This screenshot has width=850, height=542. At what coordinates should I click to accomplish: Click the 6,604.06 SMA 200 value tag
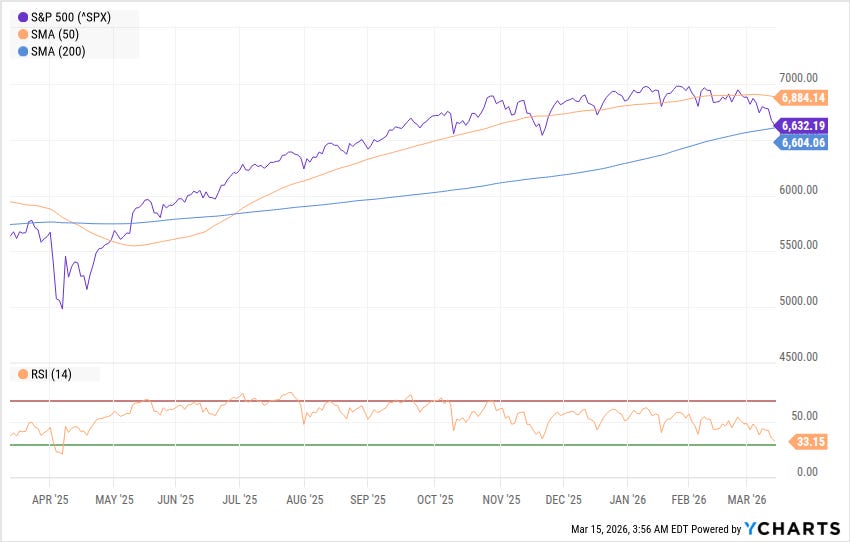(x=801, y=143)
